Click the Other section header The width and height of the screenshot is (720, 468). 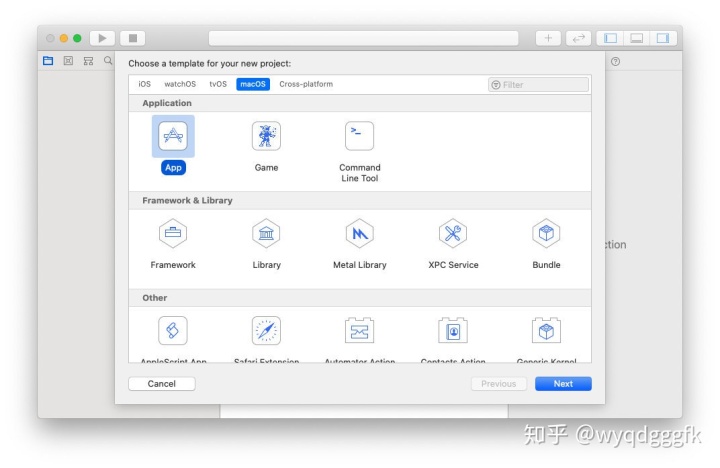coord(360,298)
